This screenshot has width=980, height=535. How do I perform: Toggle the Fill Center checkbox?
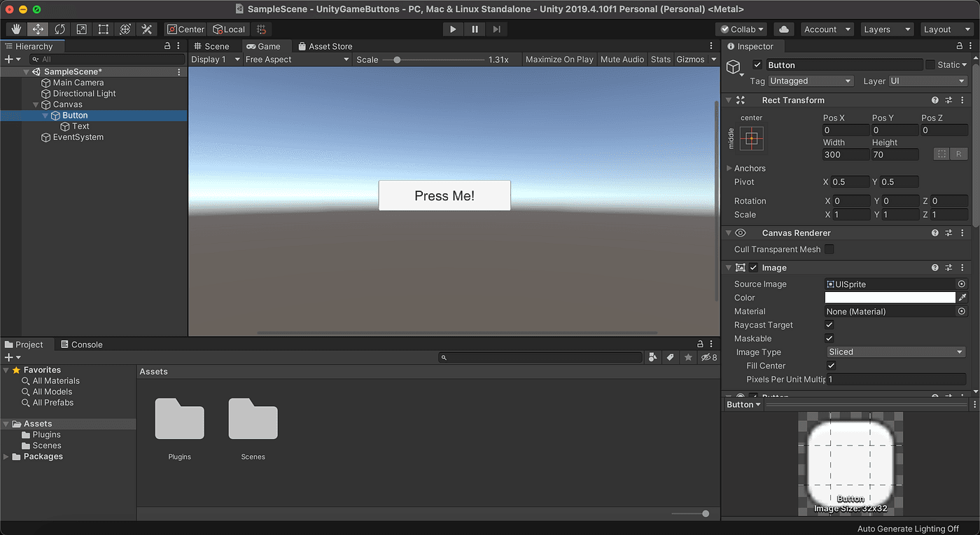(x=831, y=366)
